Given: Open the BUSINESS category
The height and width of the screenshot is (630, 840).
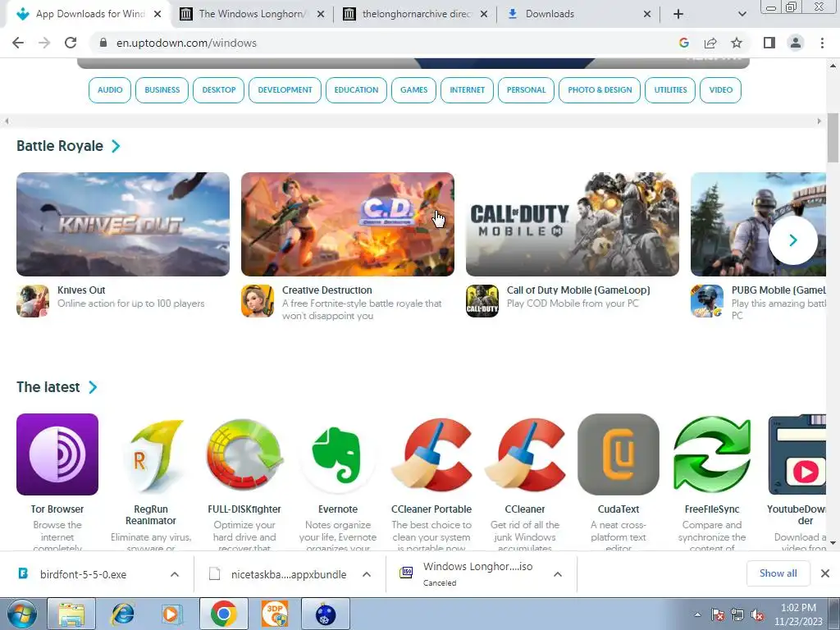Looking at the screenshot, I should [162, 90].
